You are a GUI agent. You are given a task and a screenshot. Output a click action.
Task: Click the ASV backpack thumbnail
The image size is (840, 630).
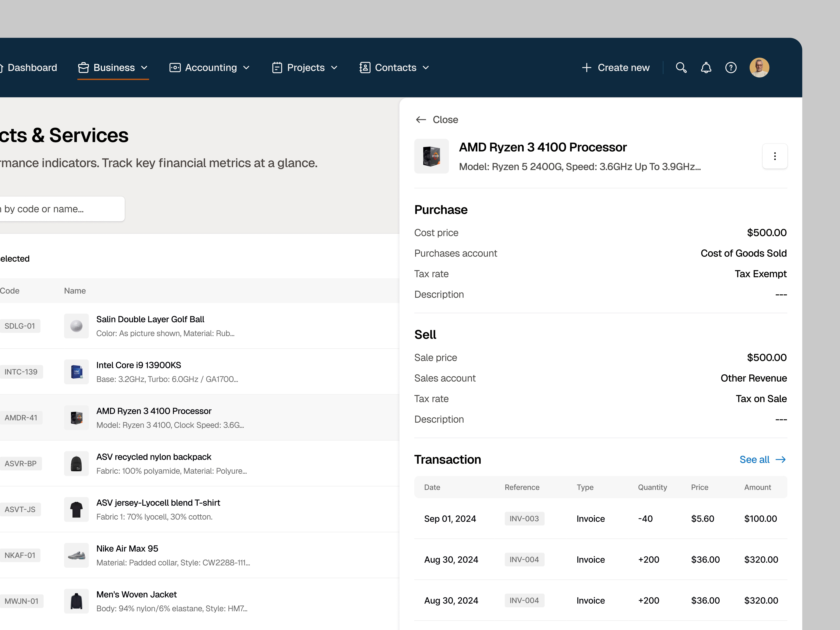point(76,464)
